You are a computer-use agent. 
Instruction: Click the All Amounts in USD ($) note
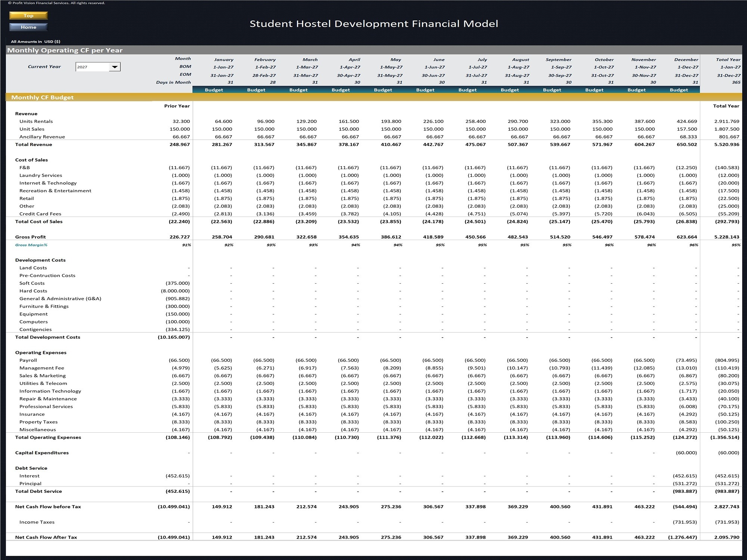tap(35, 41)
